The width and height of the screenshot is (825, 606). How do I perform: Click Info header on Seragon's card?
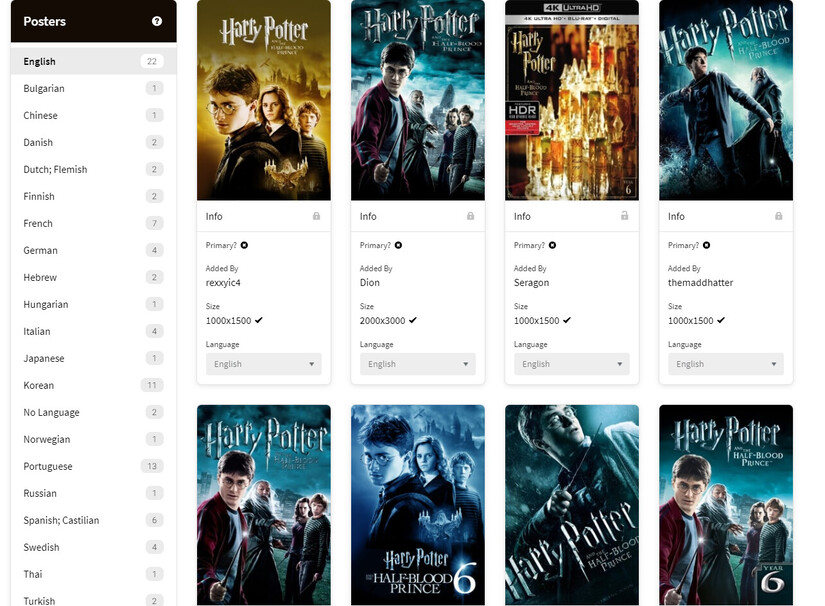522,216
